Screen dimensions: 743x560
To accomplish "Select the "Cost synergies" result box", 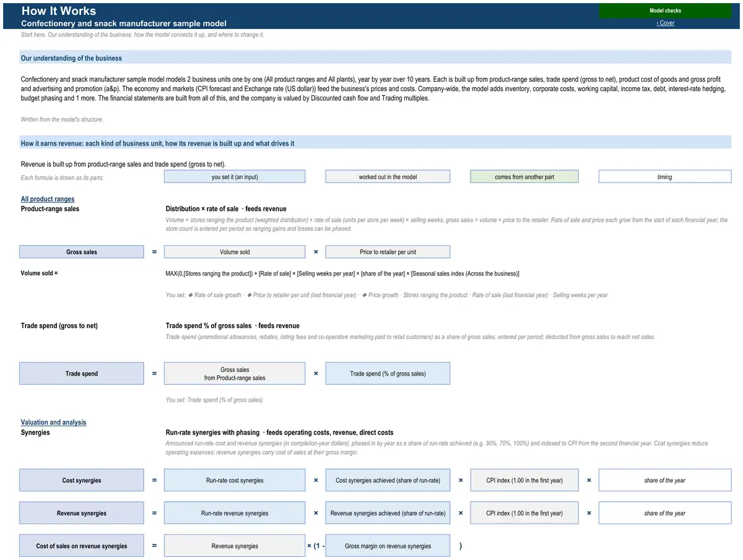I will (x=82, y=480).
